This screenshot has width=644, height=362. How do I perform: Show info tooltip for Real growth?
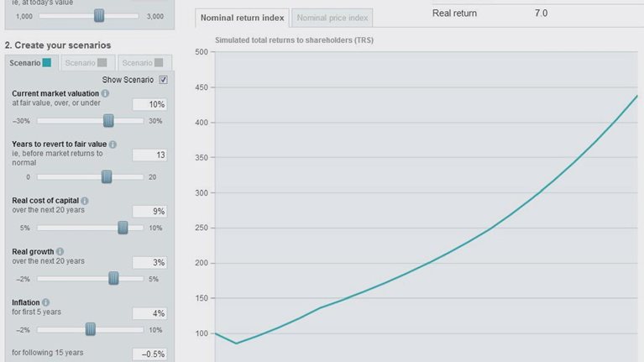click(x=60, y=252)
